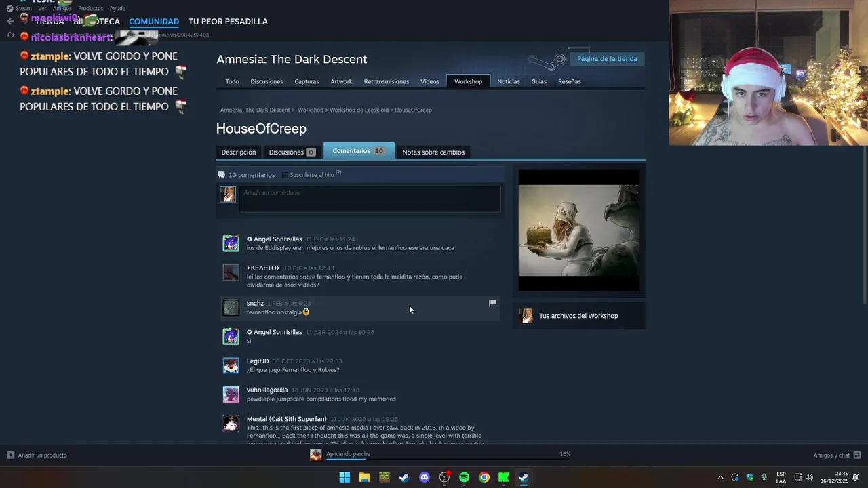Switch to the item's Discusiones 0 tab
Screen dimensions: 868x488
pos(292,152)
